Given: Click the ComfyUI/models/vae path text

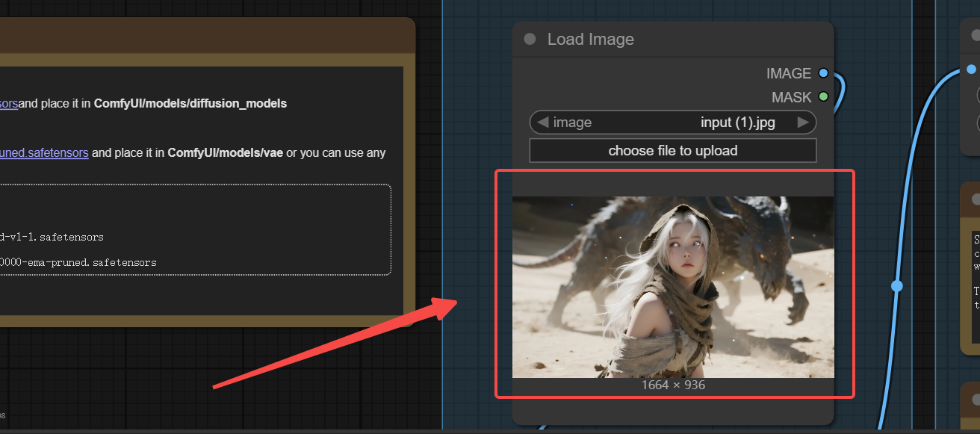Looking at the screenshot, I should (226, 152).
